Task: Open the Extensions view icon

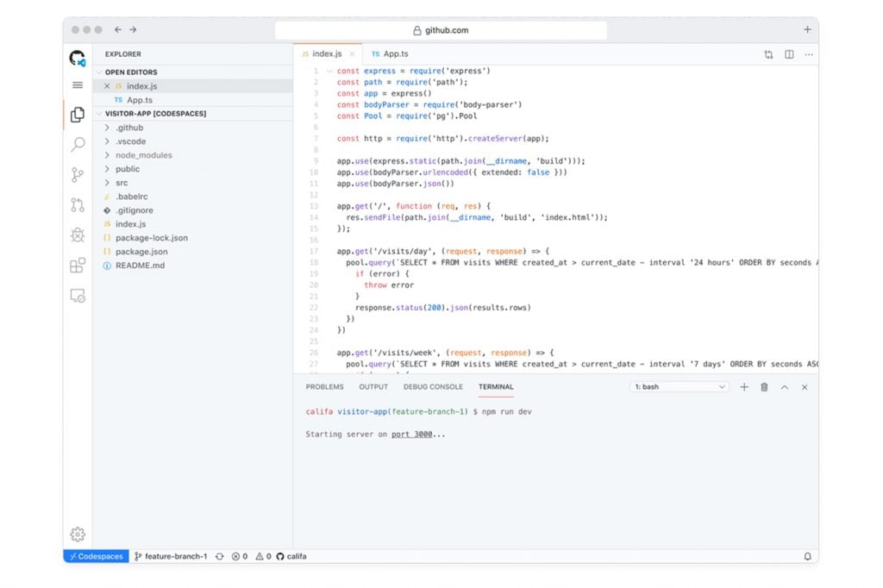Action: pos(78,266)
